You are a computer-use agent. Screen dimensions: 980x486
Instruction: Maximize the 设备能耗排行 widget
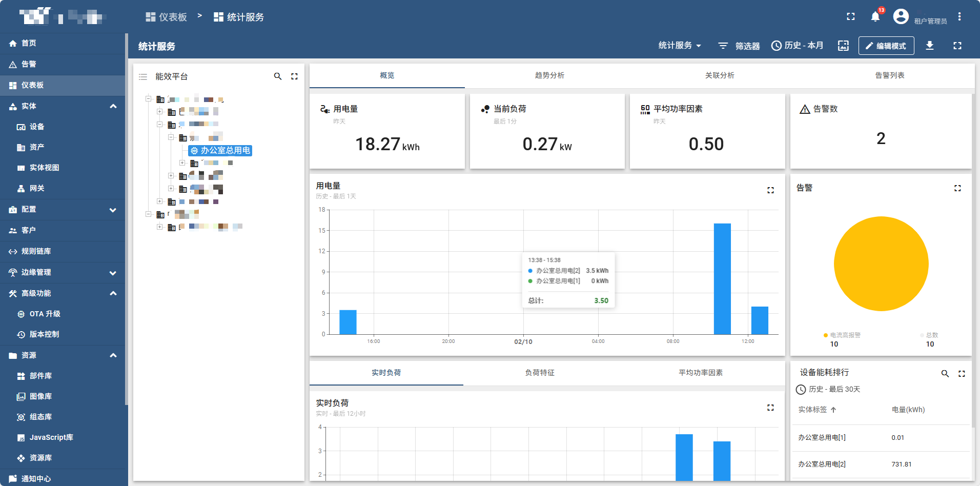[x=962, y=374]
